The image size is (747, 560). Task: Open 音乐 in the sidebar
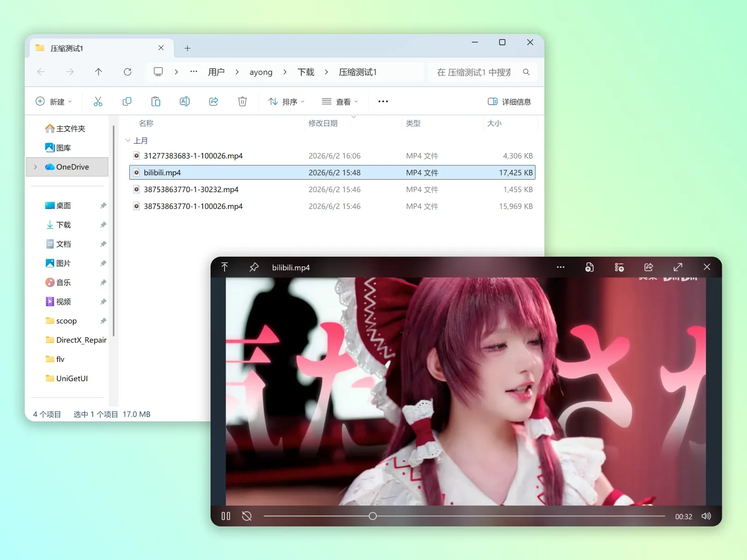click(x=58, y=282)
